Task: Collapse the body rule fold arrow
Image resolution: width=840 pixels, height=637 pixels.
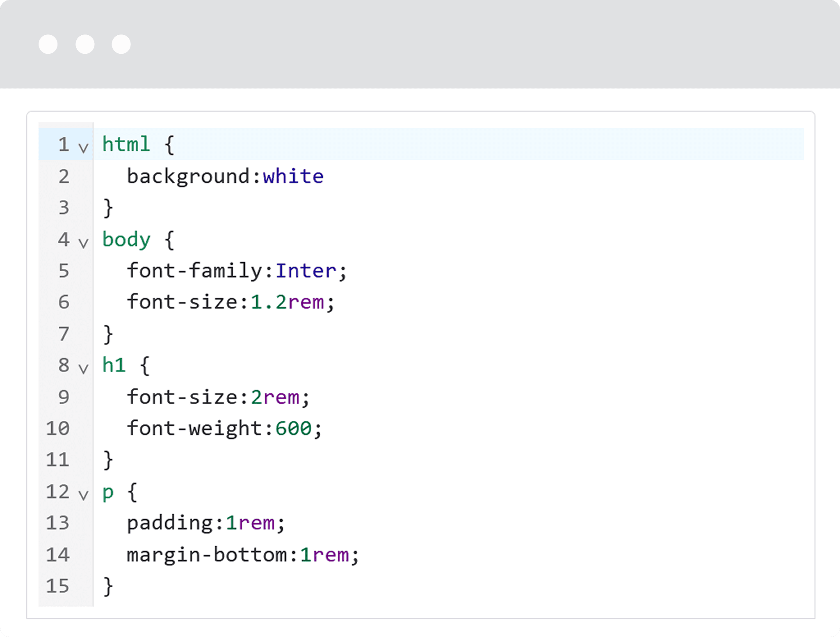Action: pyautogui.click(x=83, y=243)
